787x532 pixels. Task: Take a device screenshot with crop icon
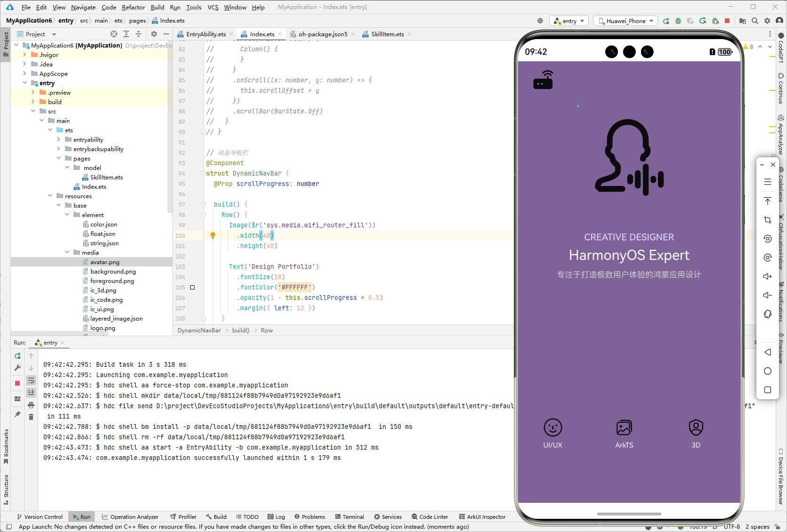(767, 220)
